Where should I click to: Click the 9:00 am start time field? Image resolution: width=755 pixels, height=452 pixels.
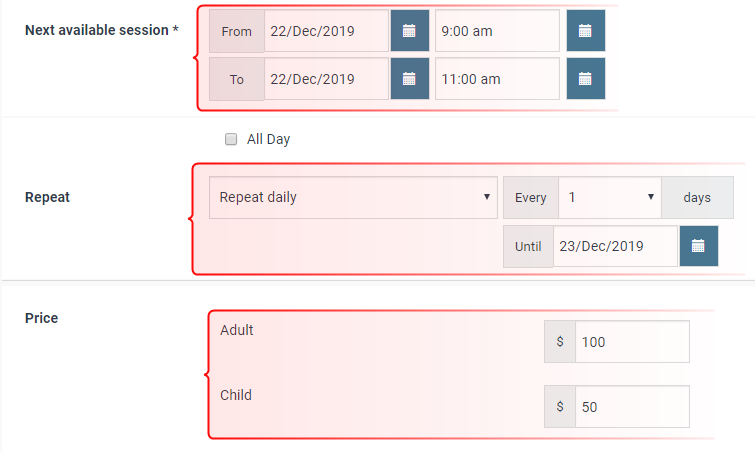[497, 31]
